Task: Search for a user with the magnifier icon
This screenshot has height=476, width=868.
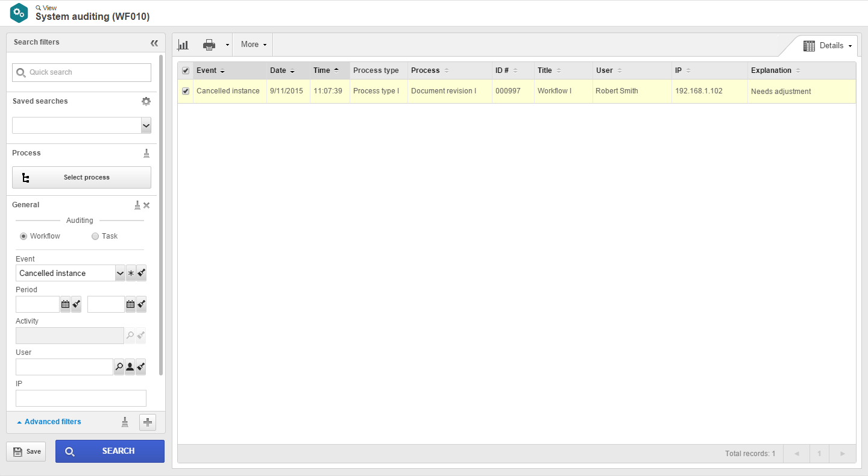Action: (119, 367)
